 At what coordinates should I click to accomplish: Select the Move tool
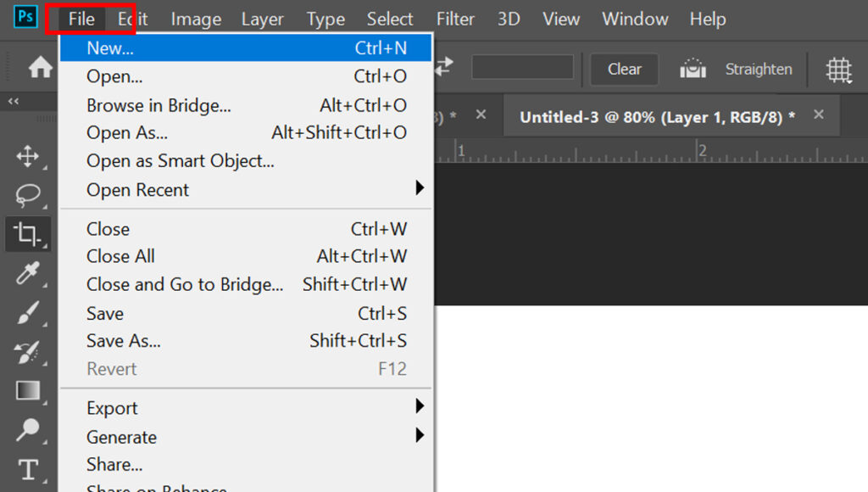click(28, 157)
